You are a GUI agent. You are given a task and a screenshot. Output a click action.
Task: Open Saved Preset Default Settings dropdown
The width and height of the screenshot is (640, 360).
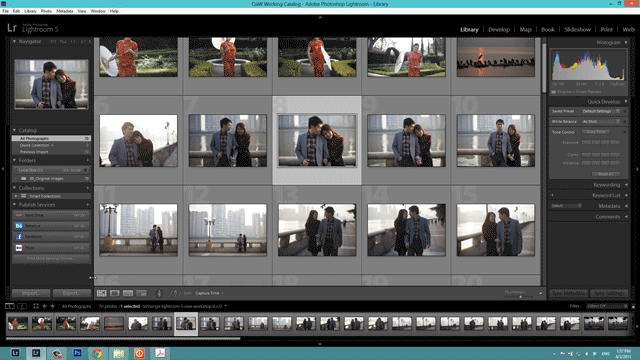[x=600, y=111]
